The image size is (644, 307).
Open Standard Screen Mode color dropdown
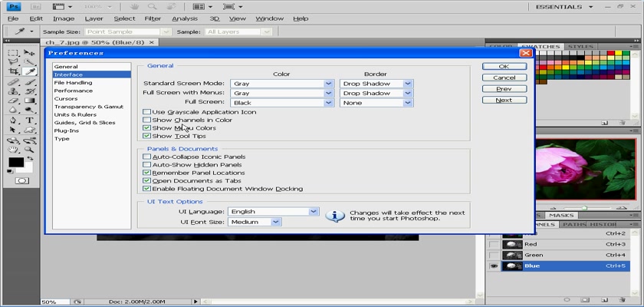pos(282,84)
